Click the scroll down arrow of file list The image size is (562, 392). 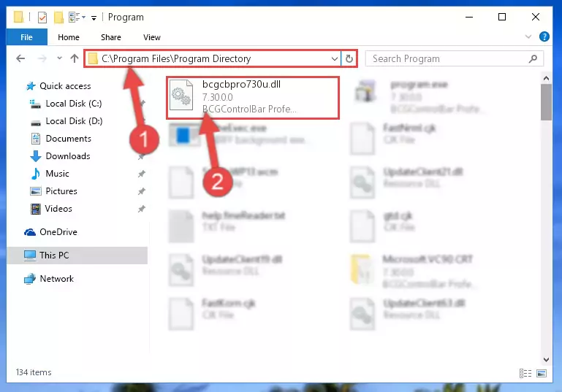(x=546, y=359)
